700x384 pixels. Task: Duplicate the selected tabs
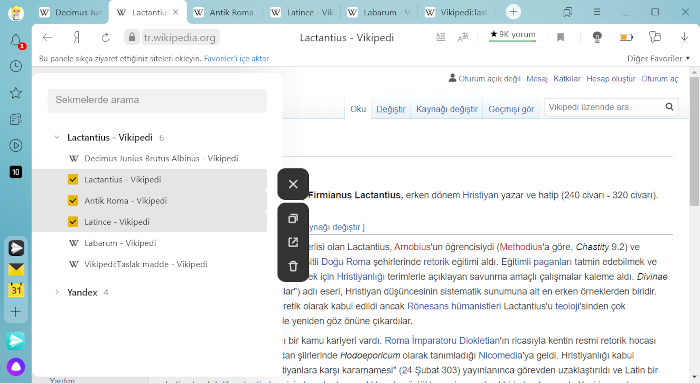293,218
